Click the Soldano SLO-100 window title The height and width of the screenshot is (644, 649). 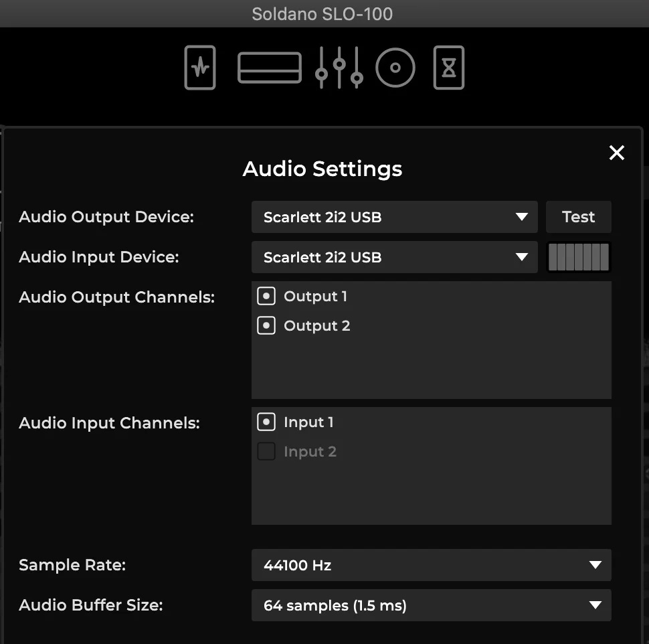pyautogui.click(x=322, y=14)
